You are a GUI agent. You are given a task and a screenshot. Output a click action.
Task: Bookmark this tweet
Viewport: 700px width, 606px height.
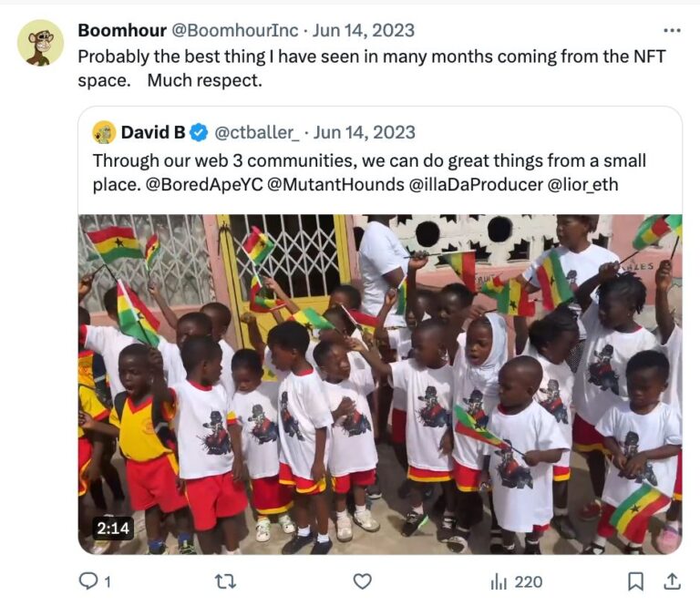click(635, 580)
